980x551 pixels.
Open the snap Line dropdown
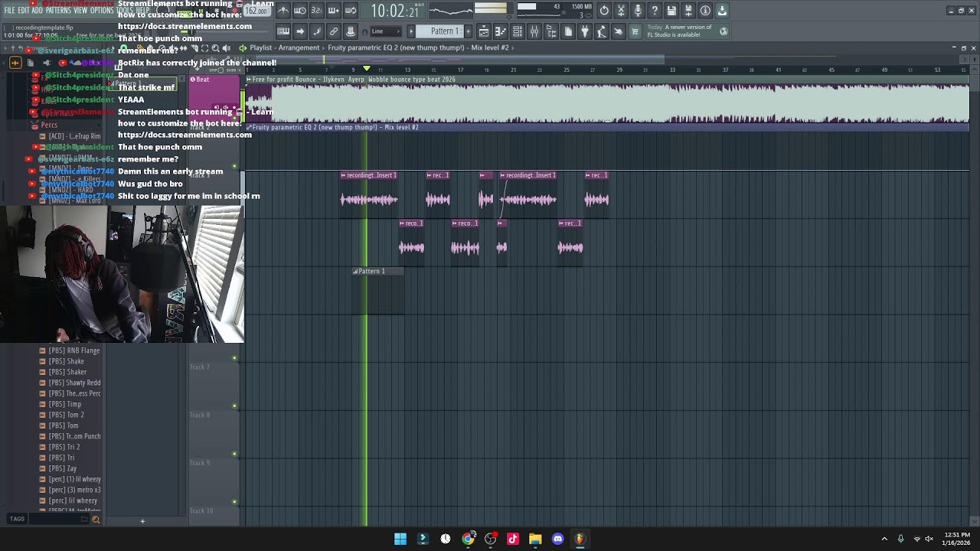(387, 31)
